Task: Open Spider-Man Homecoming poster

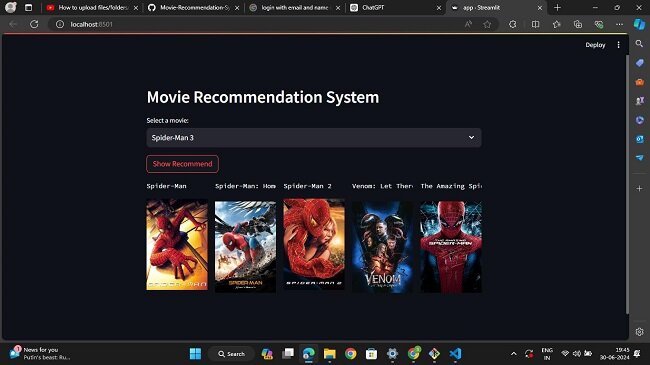Action: point(245,246)
